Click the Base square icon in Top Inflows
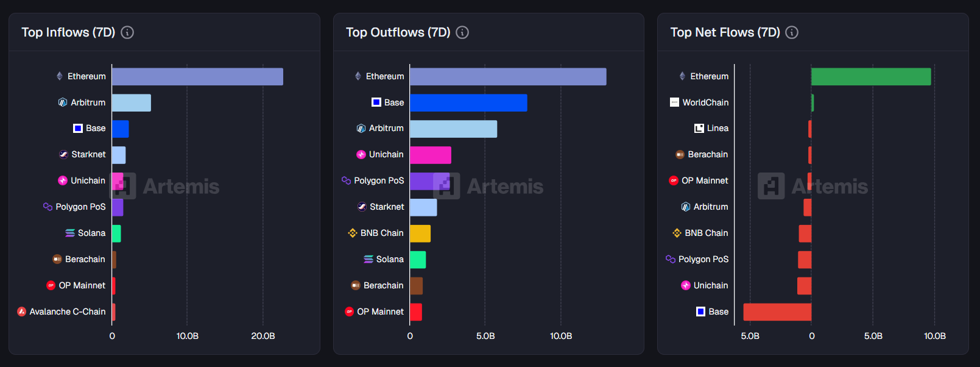980x367 pixels. point(78,129)
